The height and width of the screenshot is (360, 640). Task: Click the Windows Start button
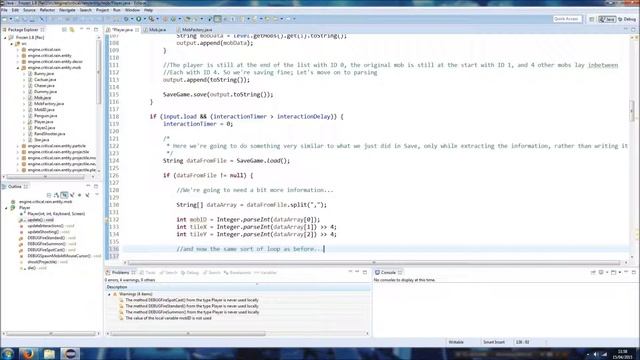click(8, 353)
